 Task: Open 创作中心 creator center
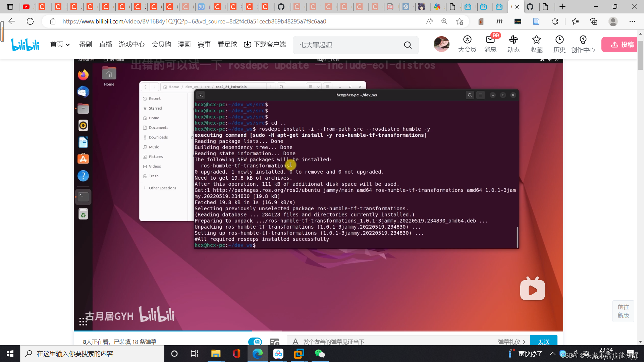pyautogui.click(x=583, y=44)
